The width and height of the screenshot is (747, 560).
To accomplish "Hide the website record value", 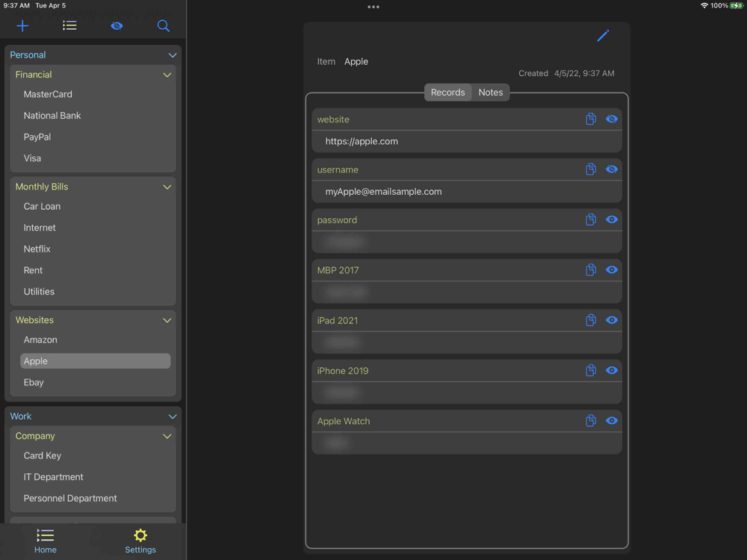I will coord(612,119).
